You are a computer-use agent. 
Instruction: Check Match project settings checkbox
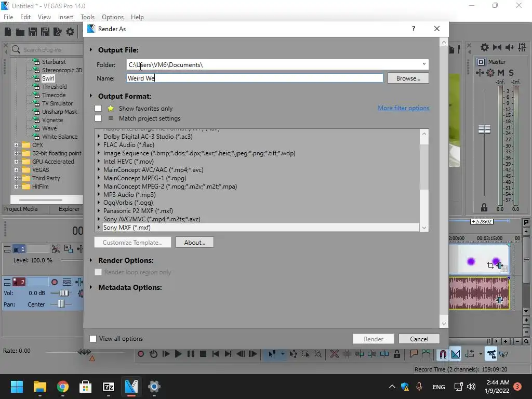(x=98, y=118)
